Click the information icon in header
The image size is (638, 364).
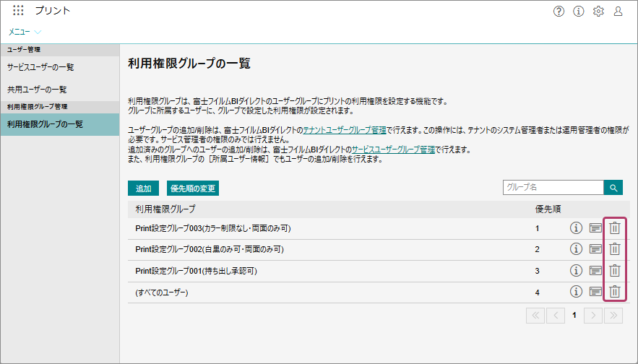click(578, 12)
